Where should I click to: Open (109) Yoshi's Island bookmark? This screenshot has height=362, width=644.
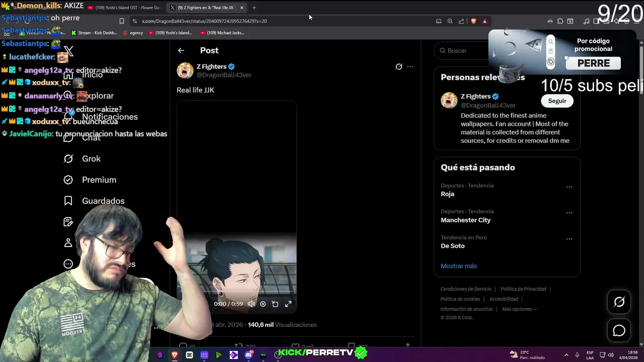(170, 33)
